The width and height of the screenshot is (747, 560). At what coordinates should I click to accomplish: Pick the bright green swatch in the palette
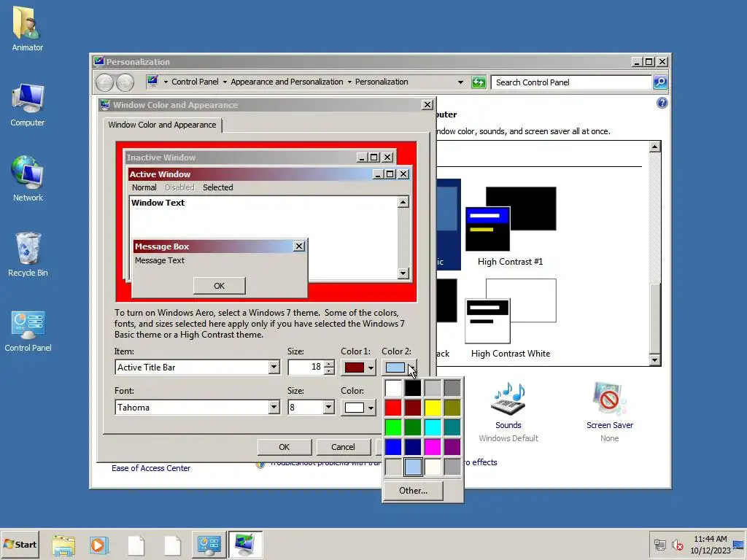[393, 427]
